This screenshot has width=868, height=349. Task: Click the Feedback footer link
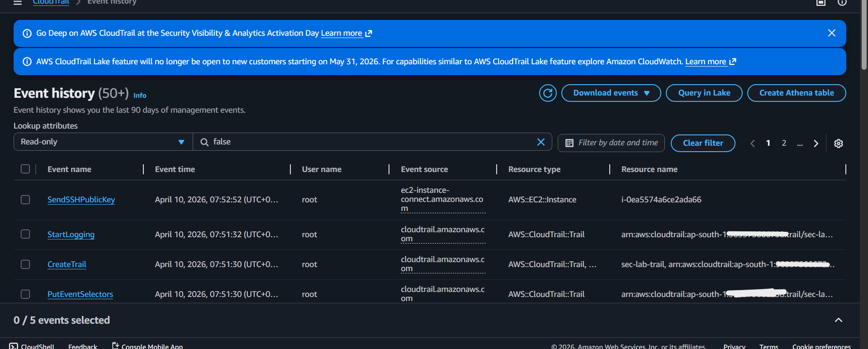point(83,346)
